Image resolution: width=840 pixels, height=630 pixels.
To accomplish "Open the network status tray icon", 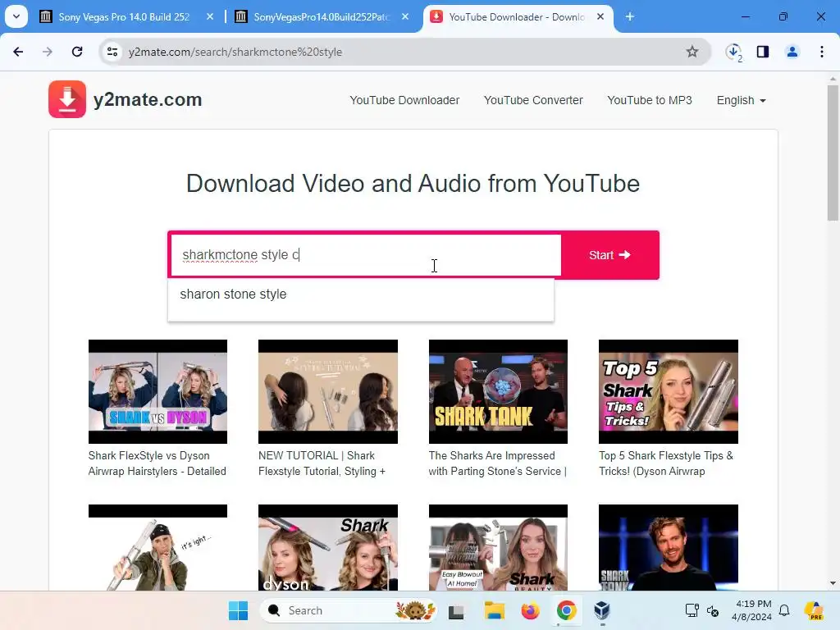I will [692, 610].
